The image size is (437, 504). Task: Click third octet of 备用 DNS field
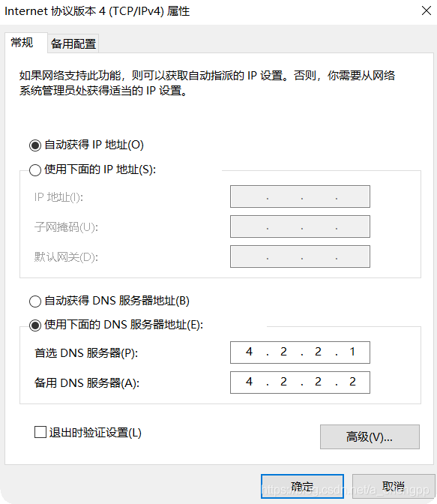pyautogui.click(x=318, y=382)
